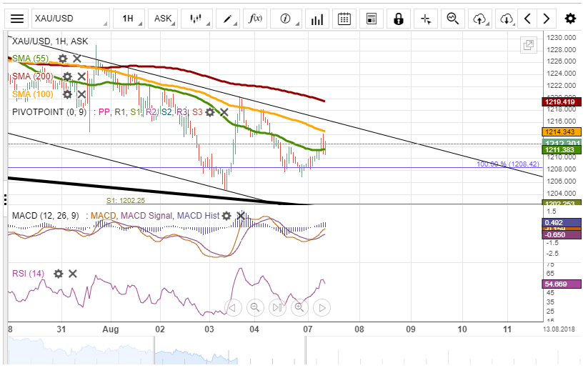
Task: Click the SMA (100) legend label
Action: pos(33,94)
